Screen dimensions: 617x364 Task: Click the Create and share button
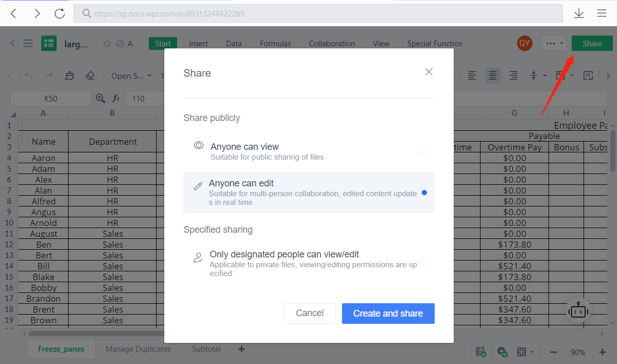[x=388, y=313]
